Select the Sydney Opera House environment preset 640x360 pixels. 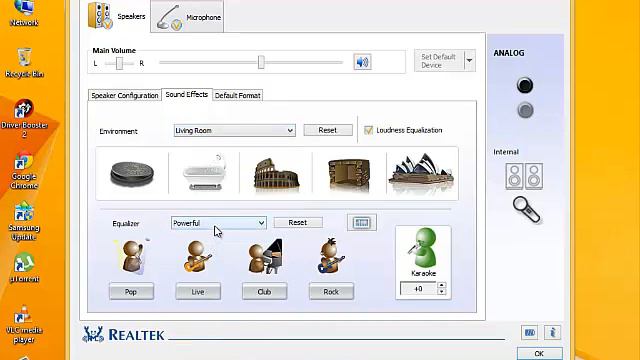click(x=421, y=172)
